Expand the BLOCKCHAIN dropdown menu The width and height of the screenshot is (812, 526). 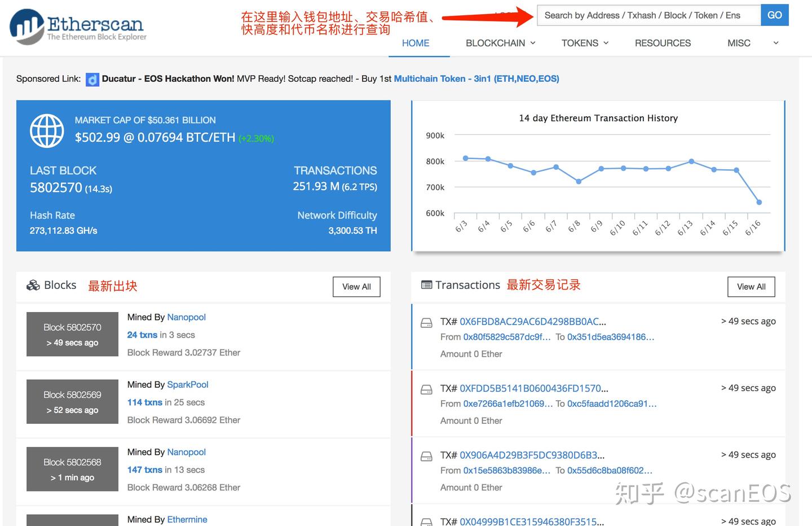pos(500,43)
